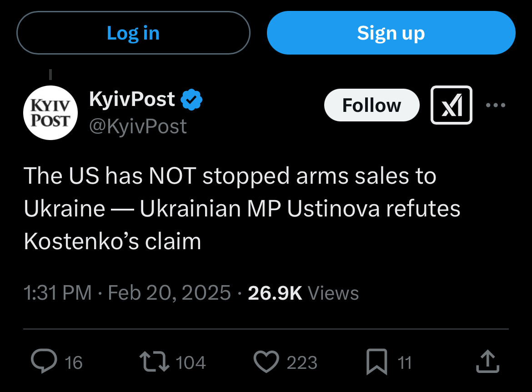Click the repost count 104

click(x=191, y=362)
